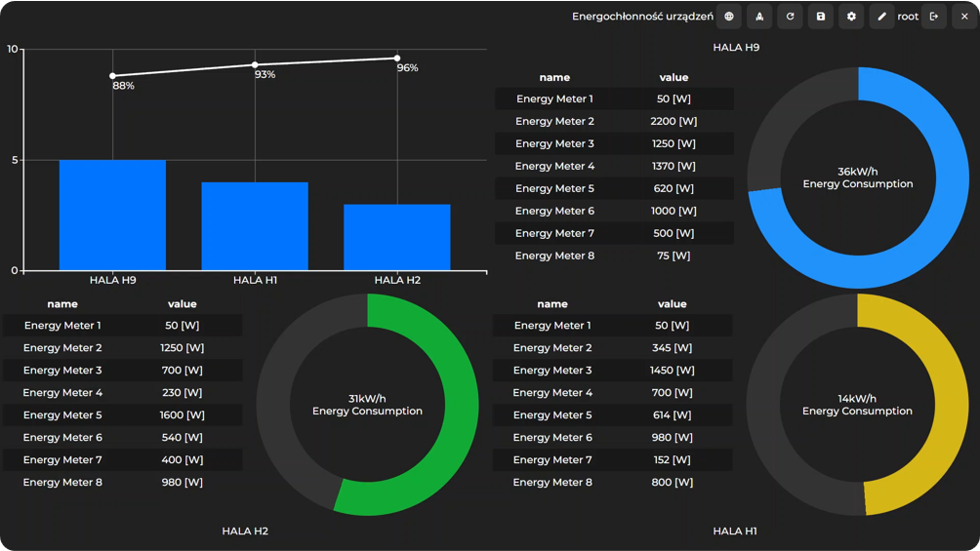Click the Energochłonność urządzeń title
The image size is (980, 551).
pyautogui.click(x=642, y=17)
